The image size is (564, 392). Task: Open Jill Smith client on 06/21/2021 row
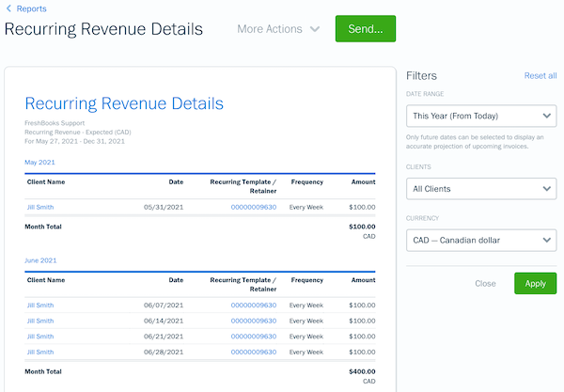point(40,336)
